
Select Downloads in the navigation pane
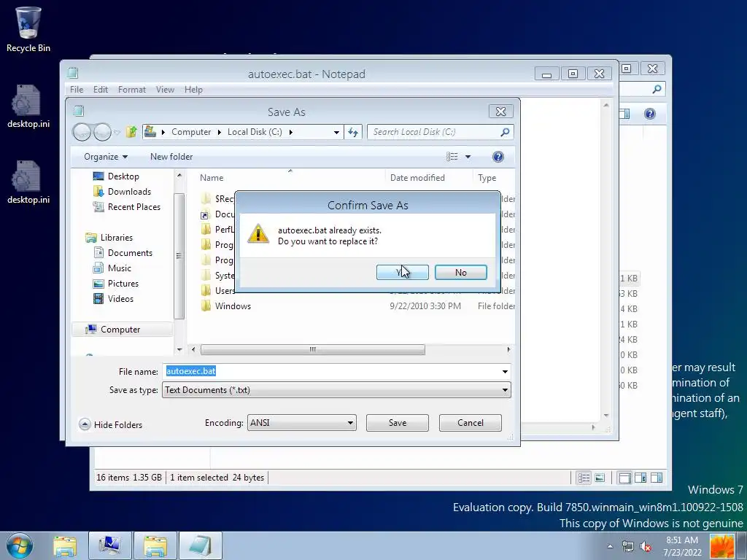[129, 192]
